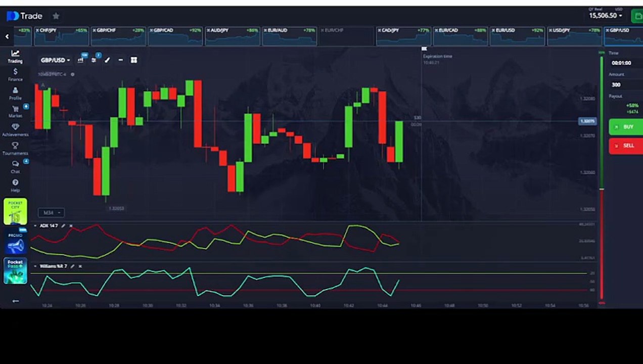643x364 pixels.
Task: Open the Pocket City banner
Action: coord(15,211)
